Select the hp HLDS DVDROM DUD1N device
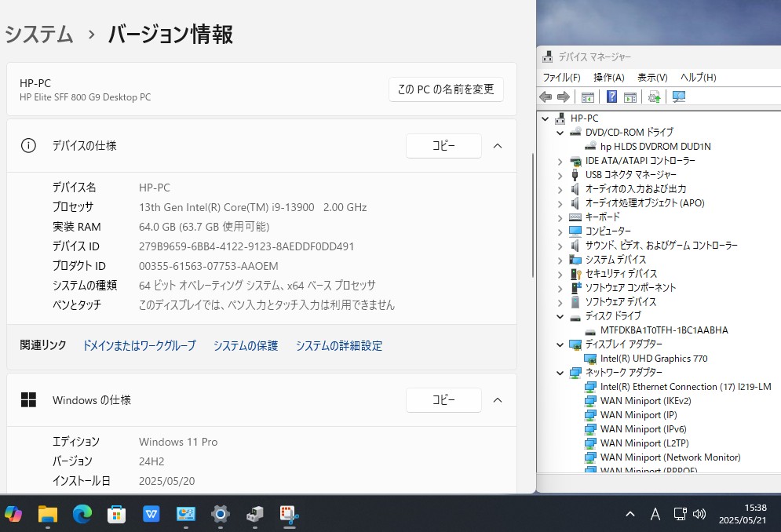The height and width of the screenshot is (532, 781). click(655, 147)
